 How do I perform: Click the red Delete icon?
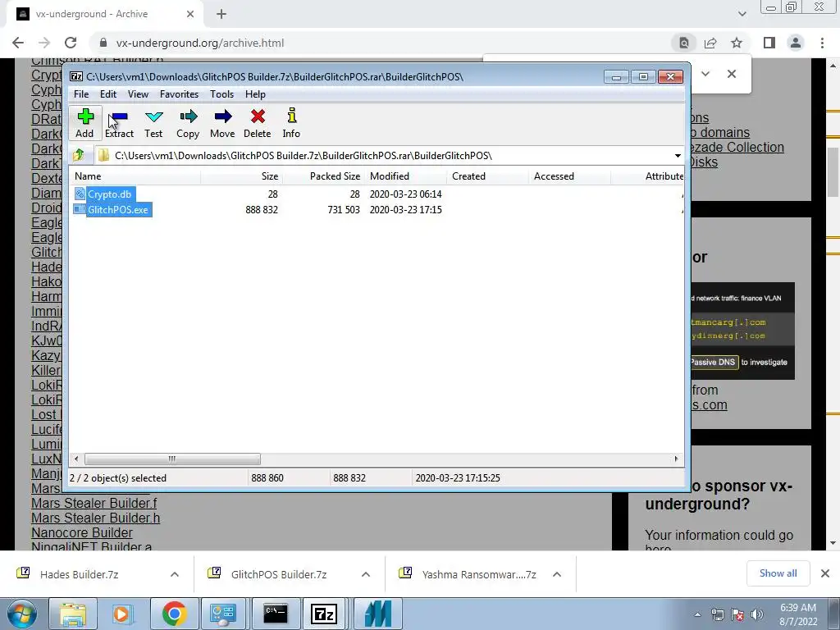tap(257, 123)
